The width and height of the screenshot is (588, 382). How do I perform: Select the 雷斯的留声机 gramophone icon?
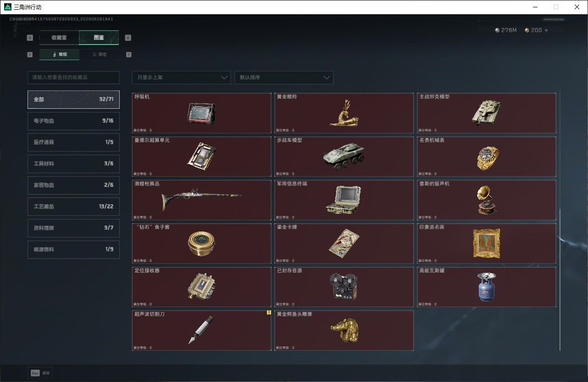(x=486, y=200)
